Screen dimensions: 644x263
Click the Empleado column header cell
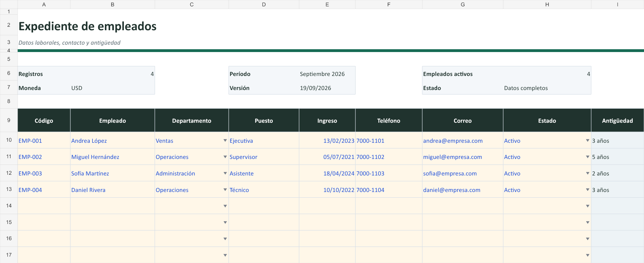click(x=113, y=120)
